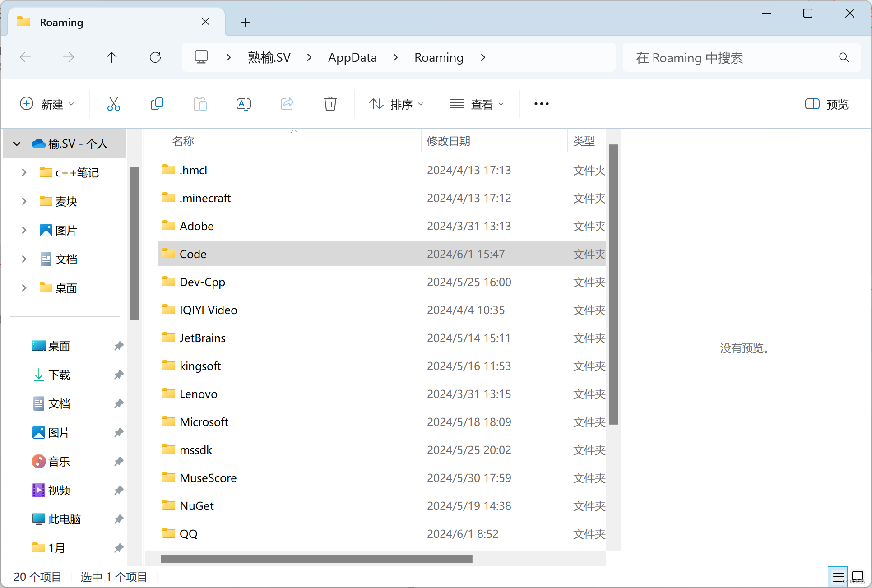Click the Delete trash icon
This screenshot has height=588, width=872.
tap(330, 104)
